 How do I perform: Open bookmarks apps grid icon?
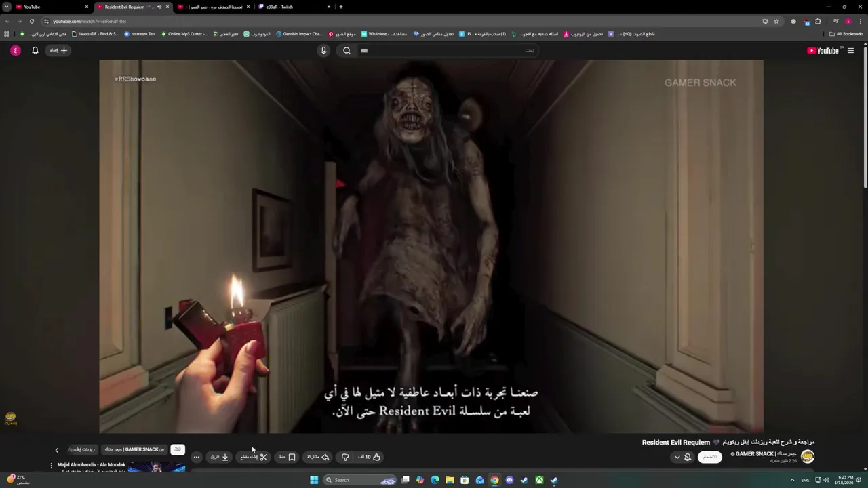pyautogui.click(x=7, y=34)
